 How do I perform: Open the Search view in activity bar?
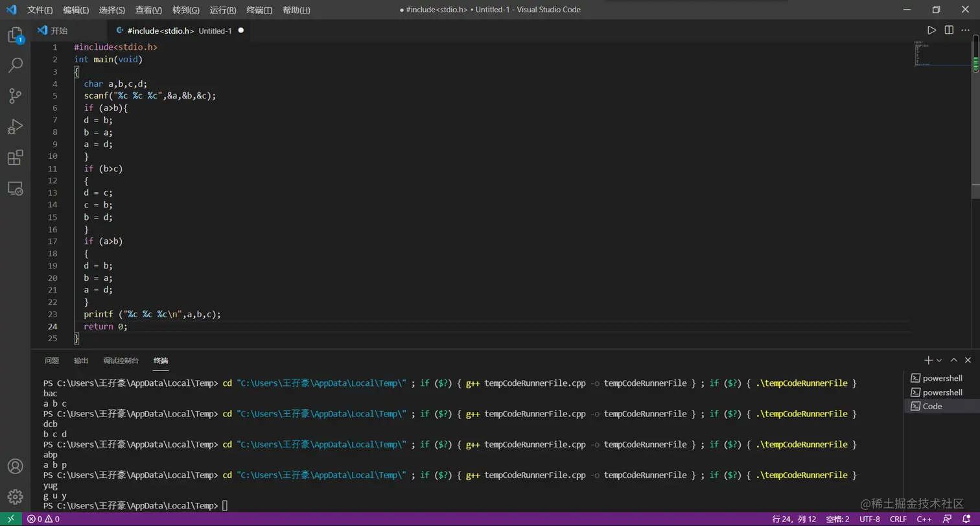tap(15, 65)
